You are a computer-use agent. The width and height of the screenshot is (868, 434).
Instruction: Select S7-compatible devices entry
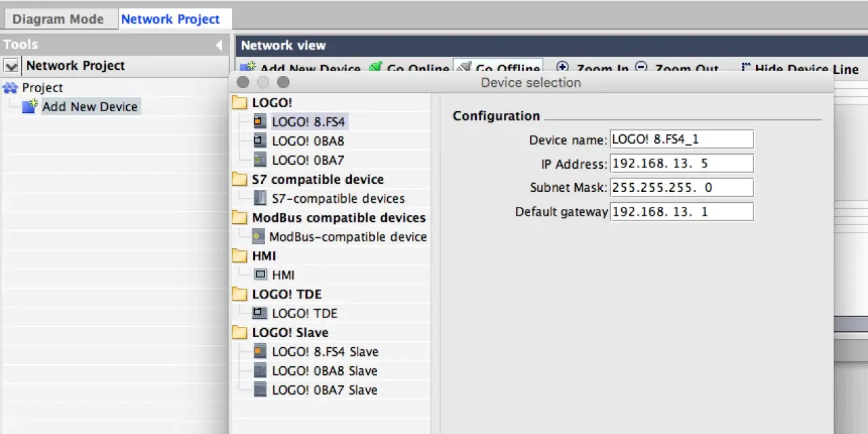pos(338,199)
